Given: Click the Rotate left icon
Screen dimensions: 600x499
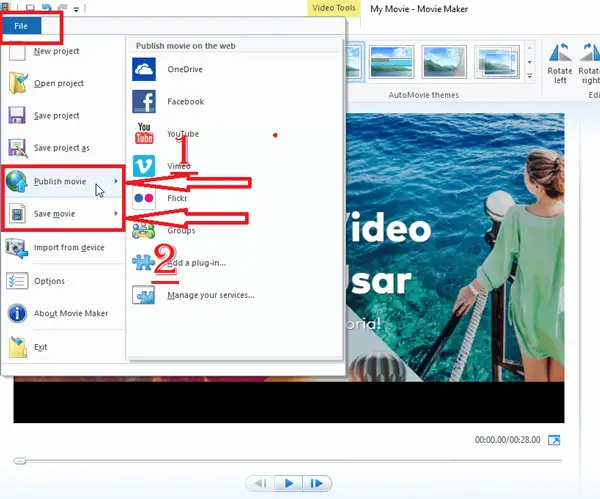Looking at the screenshot, I should 560,53.
